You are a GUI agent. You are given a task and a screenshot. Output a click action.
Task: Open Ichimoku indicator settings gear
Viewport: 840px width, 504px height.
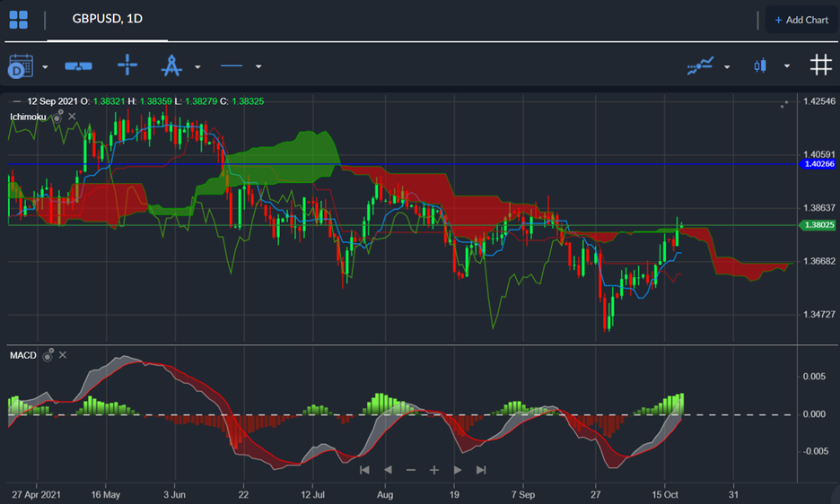pos(57,117)
